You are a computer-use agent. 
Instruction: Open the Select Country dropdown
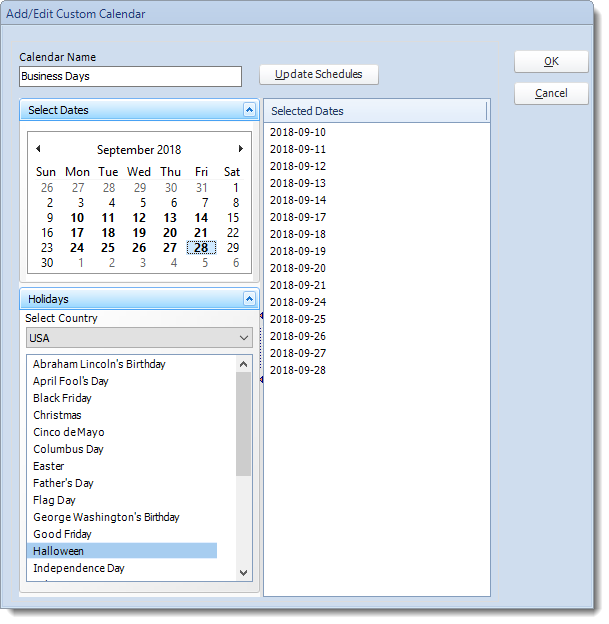[139, 339]
